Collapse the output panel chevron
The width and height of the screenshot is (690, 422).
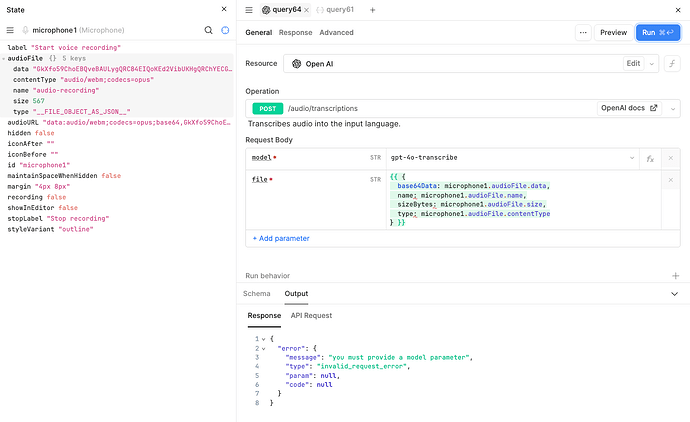click(x=674, y=294)
